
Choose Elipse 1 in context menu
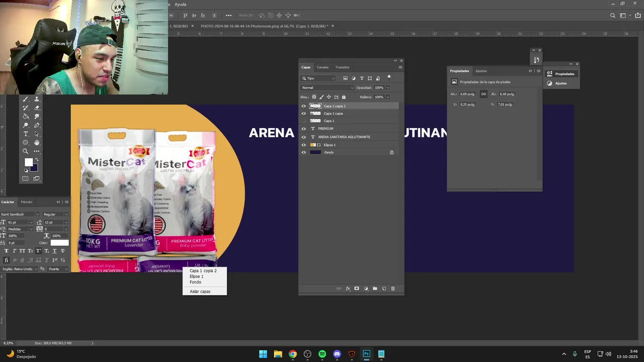pos(196,277)
